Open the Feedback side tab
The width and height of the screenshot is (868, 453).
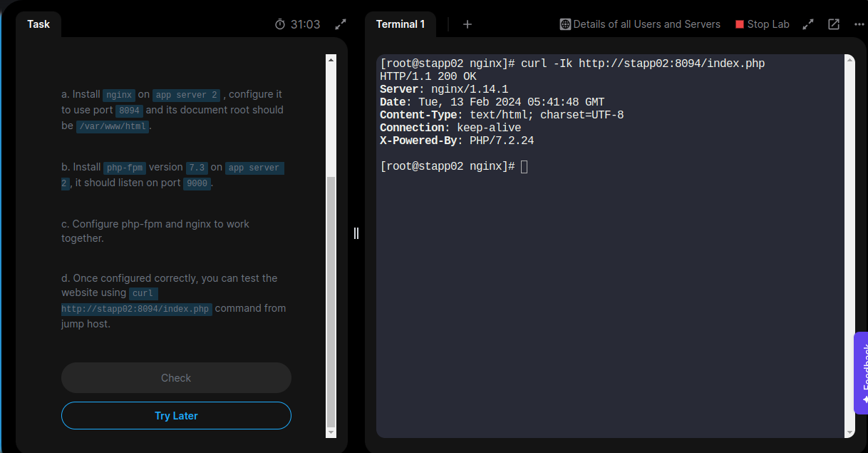click(862, 373)
